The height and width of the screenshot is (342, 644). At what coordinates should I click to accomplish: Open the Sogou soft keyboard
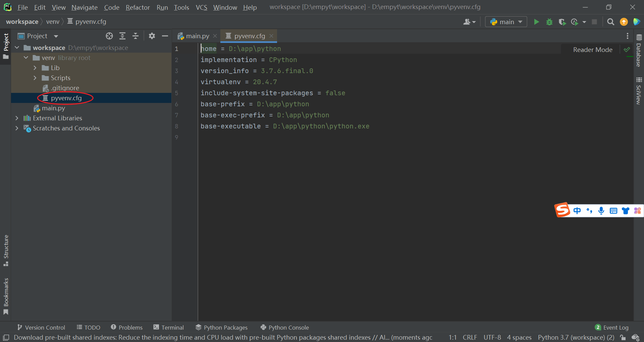click(613, 211)
